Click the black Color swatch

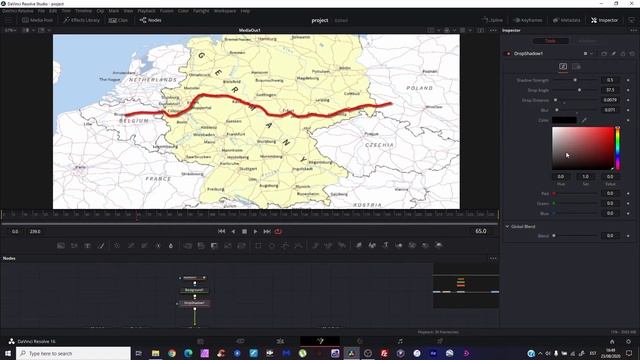point(564,120)
